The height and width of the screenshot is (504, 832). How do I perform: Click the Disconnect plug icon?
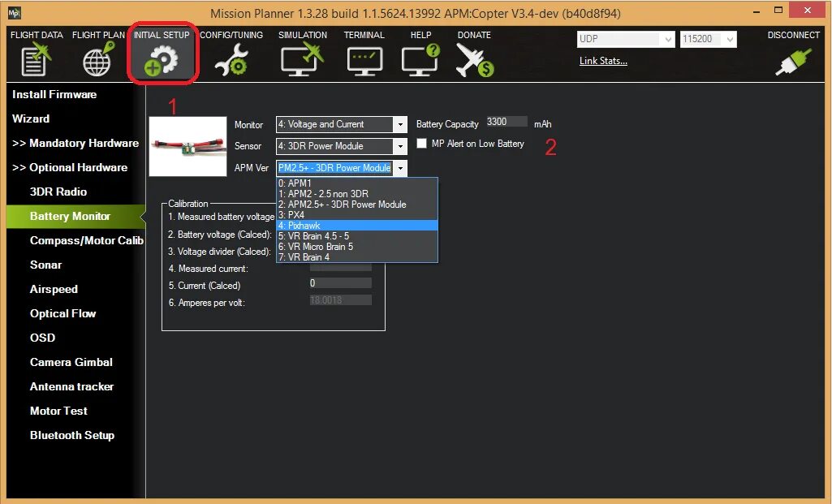[x=793, y=62]
